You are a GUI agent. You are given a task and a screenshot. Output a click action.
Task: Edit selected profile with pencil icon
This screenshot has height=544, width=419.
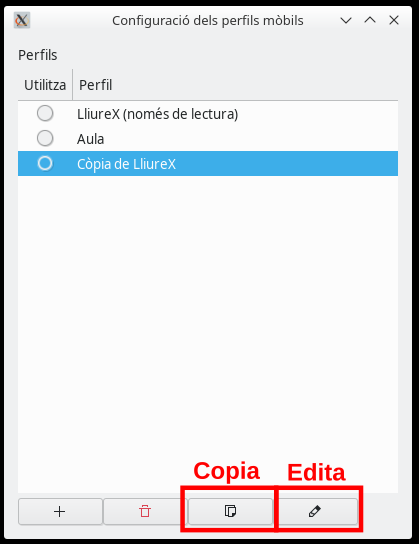(315, 511)
